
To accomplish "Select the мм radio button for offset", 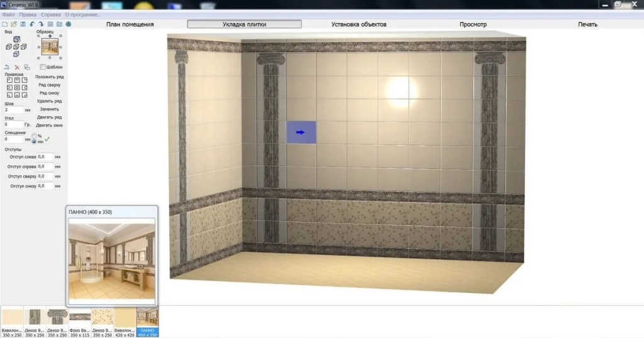I will click(x=34, y=141).
